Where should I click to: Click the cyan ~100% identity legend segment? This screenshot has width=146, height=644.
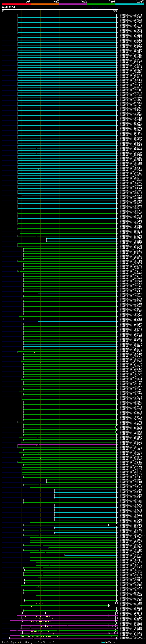(x=130, y=4)
